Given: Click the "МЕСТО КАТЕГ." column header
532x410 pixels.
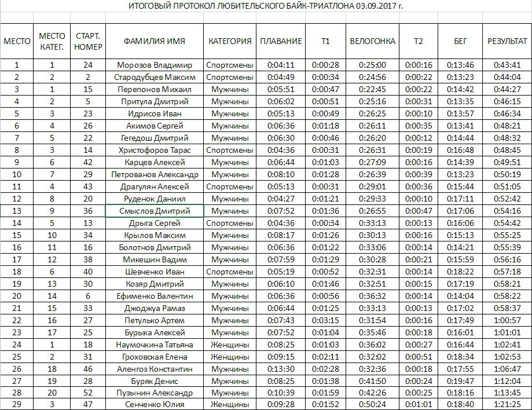Looking at the screenshot, I should coord(52,41).
